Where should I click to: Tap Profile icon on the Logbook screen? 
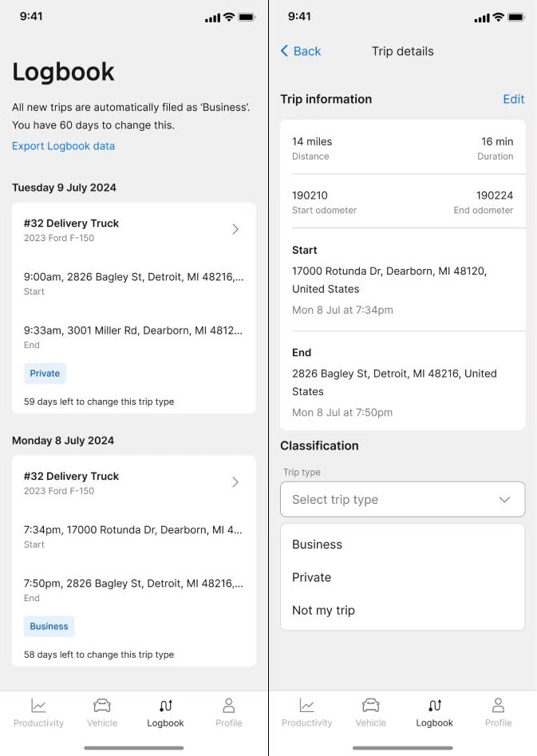[229, 706]
